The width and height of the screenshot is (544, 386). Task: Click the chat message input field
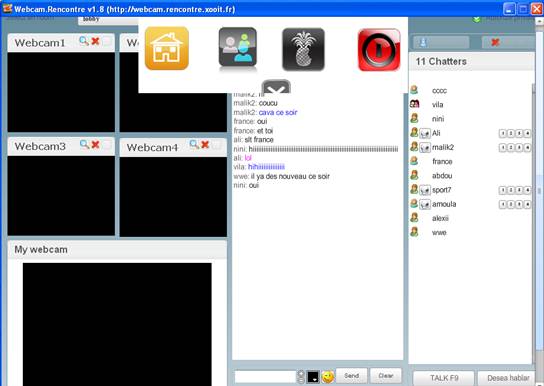[x=265, y=376]
